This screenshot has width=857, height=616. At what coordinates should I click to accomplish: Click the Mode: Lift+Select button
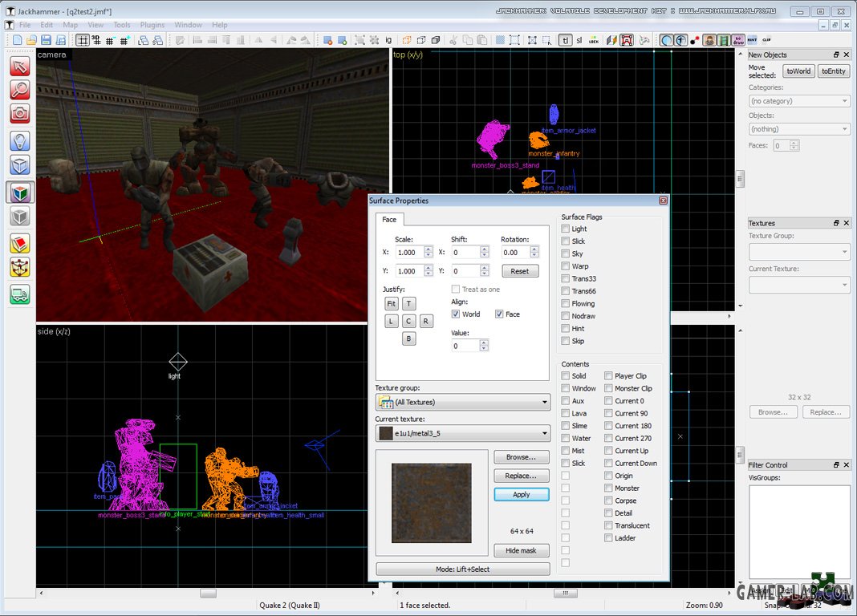pos(463,569)
